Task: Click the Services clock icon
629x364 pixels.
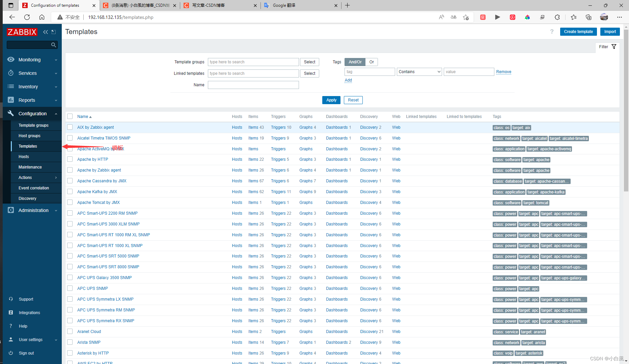Action: [11, 73]
